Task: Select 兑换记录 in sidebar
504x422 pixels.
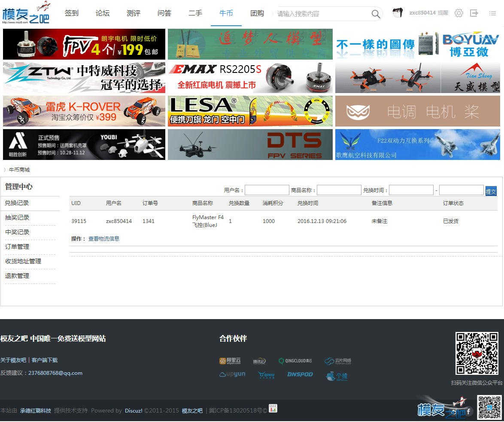Action: (17, 203)
